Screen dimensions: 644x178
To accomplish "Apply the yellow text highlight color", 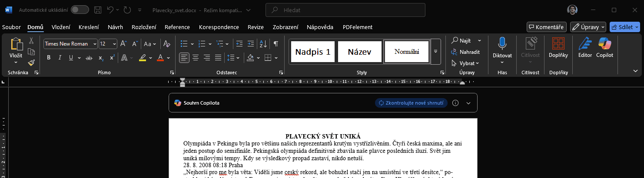I will tap(143, 58).
